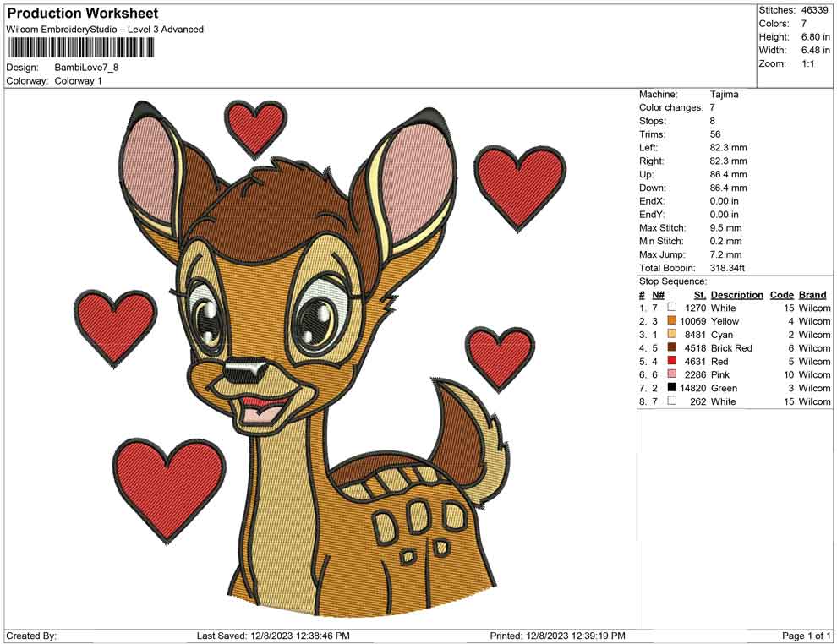This screenshot has width=837, height=644.
Task: Click the 'Code' column header
Action: (782, 295)
